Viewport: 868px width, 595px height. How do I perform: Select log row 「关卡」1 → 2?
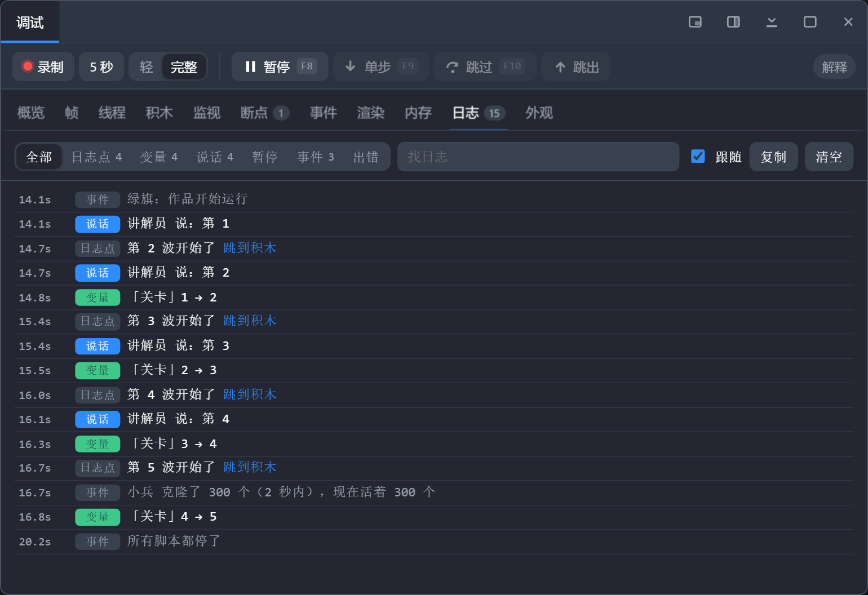pyautogui.click(x=434, y=297)
